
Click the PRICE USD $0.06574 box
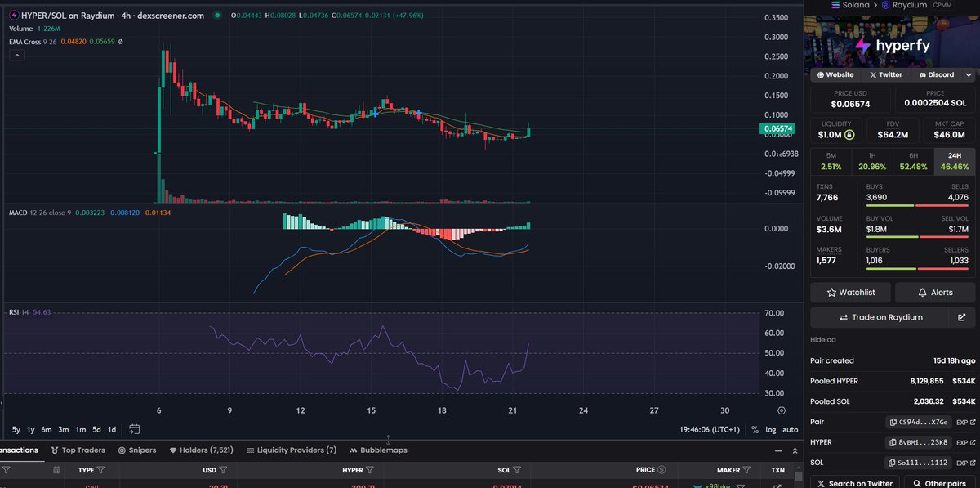(x=850, y=99)
